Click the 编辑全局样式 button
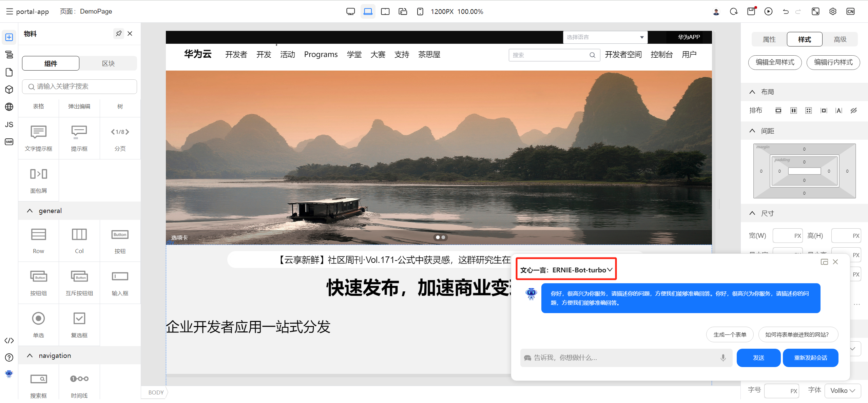Image resolution: width=868 pixels, height=403 pixels. (775, 62)
